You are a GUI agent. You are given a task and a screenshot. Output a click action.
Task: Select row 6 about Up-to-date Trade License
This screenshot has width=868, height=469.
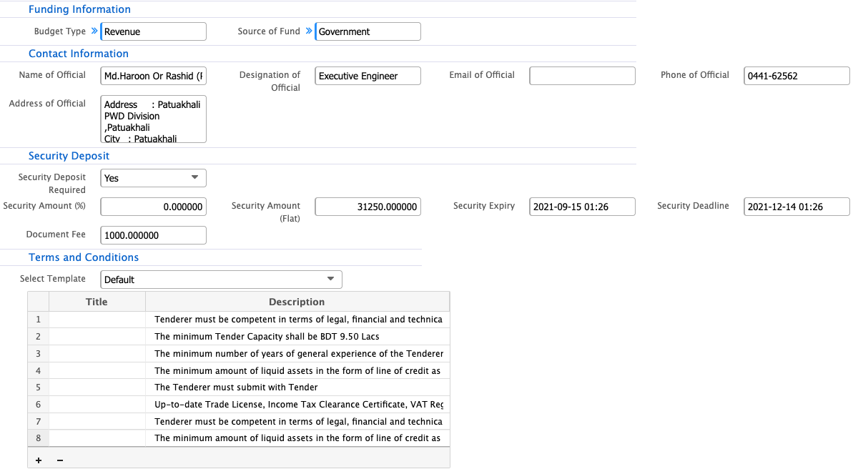point(298,405)
